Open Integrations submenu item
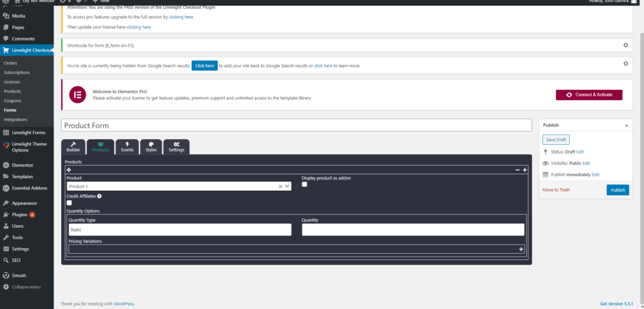Screen dimensions: 644x309 pyautogui.click(x=16, y=120)
